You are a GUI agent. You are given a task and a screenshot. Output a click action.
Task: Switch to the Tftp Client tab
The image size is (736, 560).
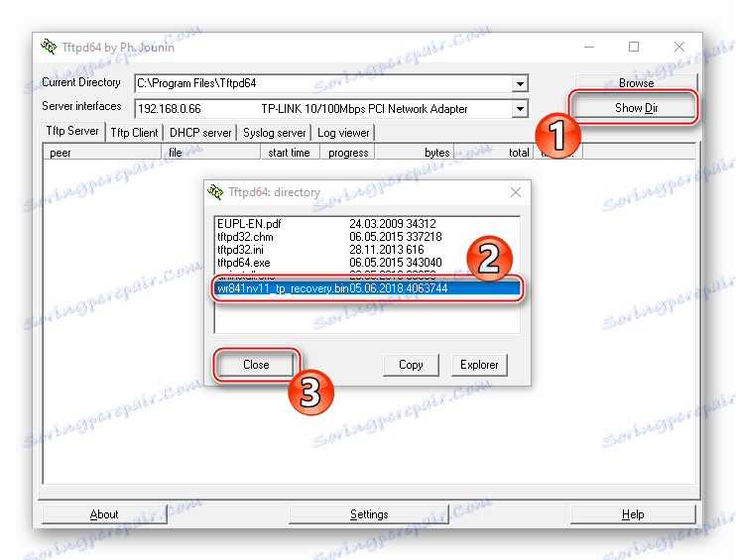pyautogui.click(x=134, y=133)
